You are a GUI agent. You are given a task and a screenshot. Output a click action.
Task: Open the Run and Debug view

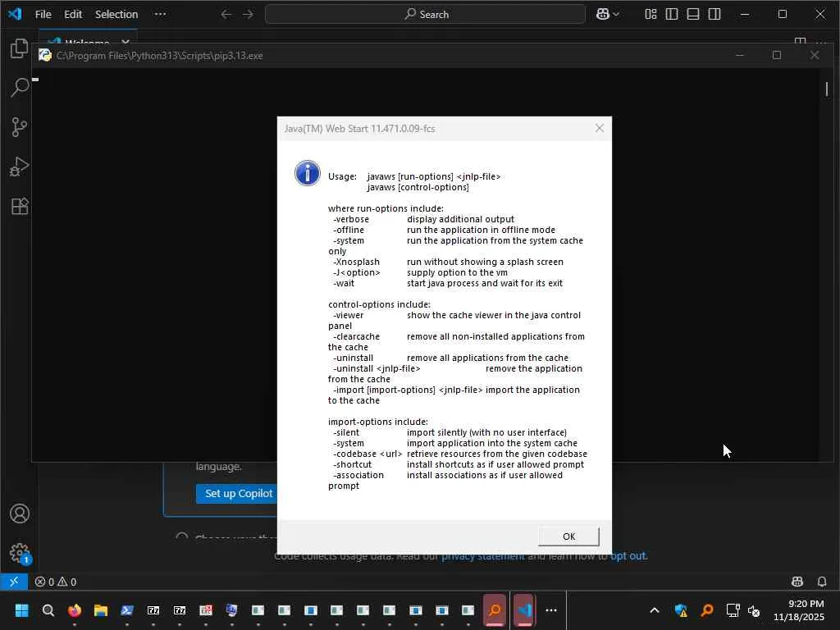point(20,167)
